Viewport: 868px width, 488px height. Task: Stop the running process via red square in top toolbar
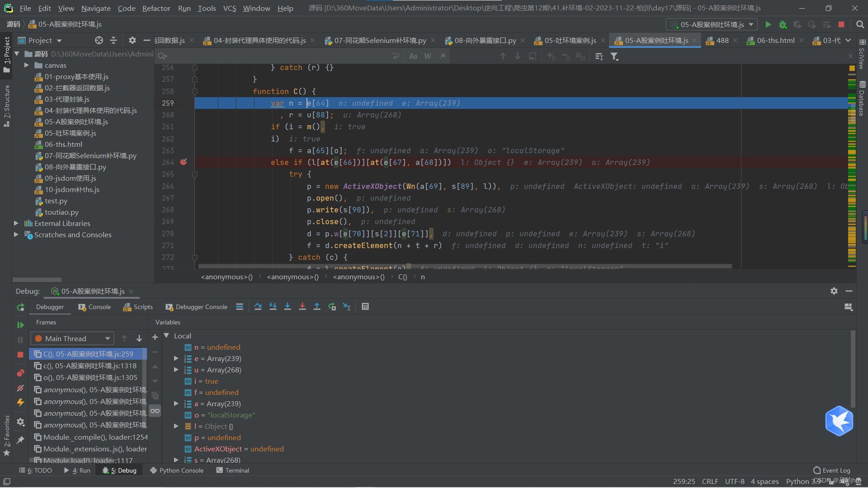click(841, 24)
